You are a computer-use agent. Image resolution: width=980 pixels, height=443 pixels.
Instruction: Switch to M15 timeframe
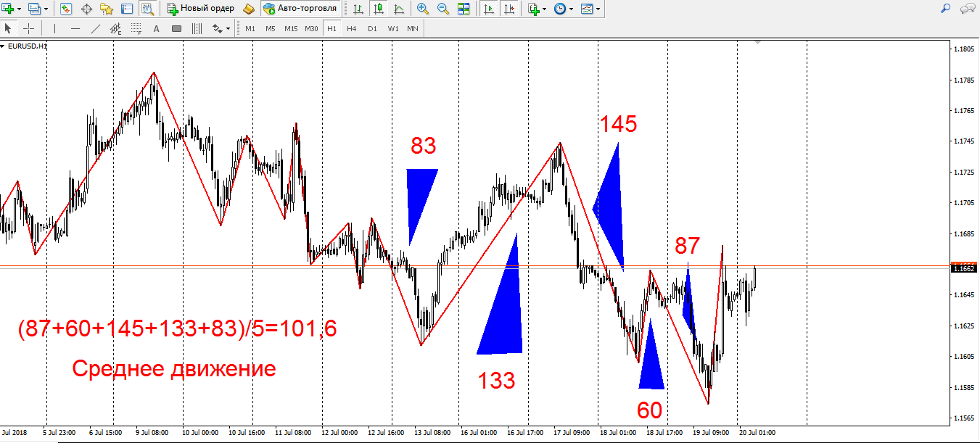(x=291, y=28)
